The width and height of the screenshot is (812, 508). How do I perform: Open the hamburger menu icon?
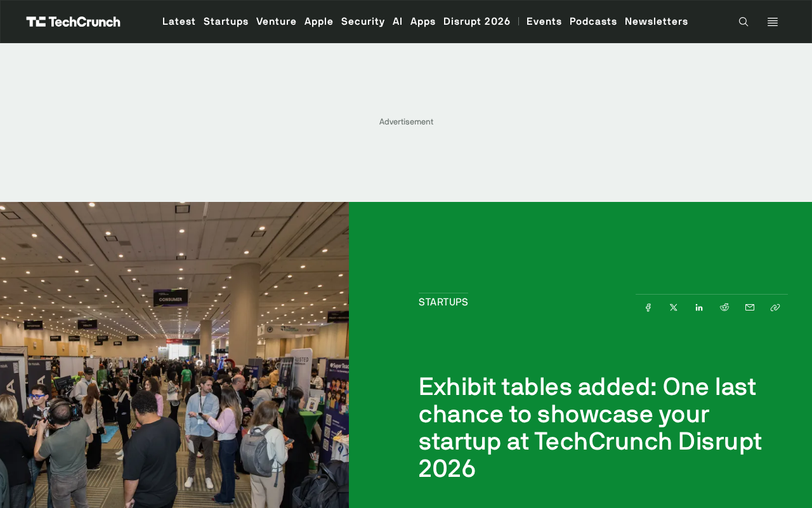coord(773,22)
